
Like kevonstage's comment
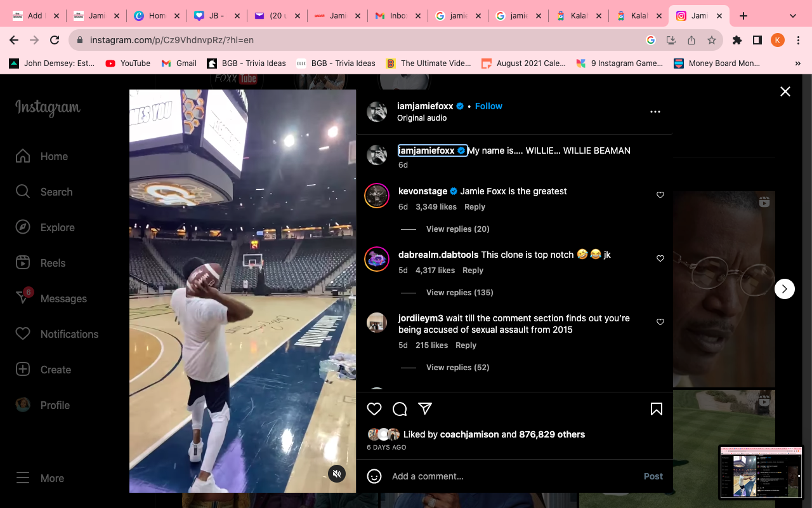660,195
